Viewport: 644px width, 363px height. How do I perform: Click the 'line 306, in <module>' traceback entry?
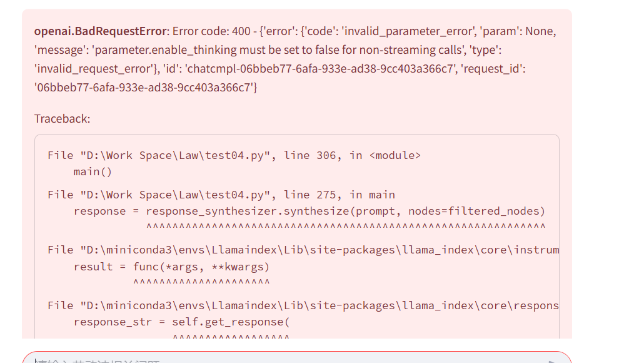352,155
